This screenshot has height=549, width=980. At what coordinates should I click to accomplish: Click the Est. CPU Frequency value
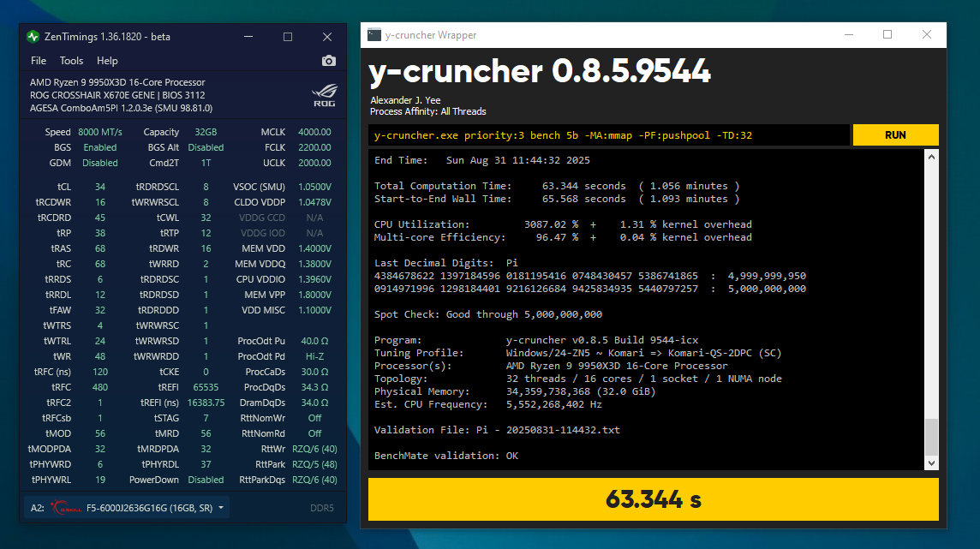(553, 404)
